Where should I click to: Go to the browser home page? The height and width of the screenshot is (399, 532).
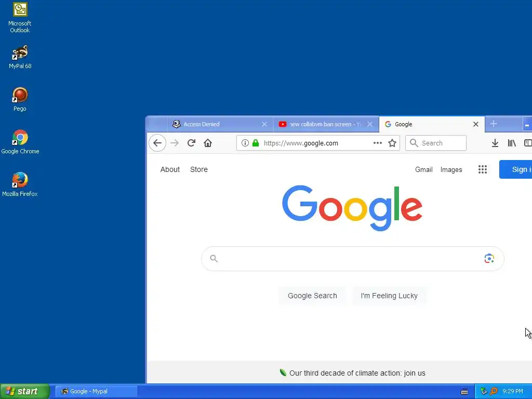pyautogui.click(x=208, y=143)
